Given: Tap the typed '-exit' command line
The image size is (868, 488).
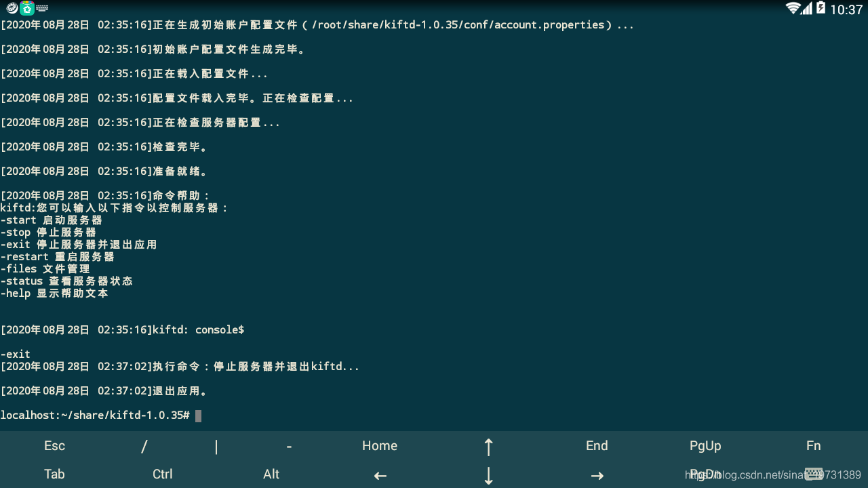Looking at the screenshot, I should tap(16, 354).
